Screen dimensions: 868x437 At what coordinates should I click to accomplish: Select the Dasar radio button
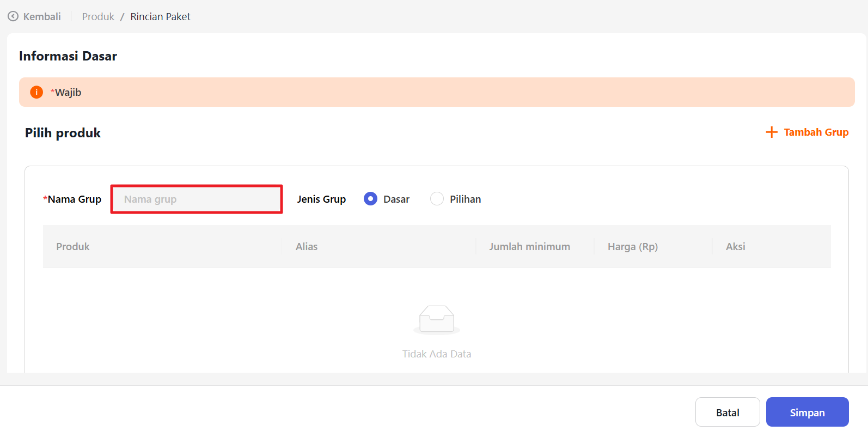(370, 199)
